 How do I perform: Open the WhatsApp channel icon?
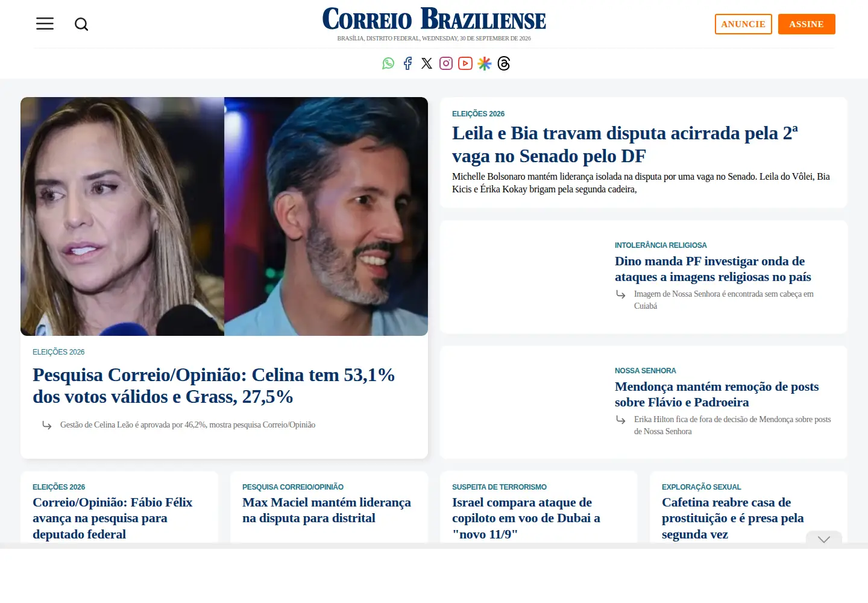pyautogui.click(x=388, y=63)
